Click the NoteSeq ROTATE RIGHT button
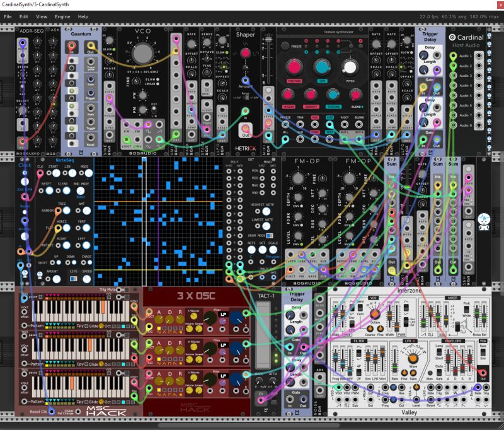Screen dimensions: 504x430 coord(67,245)
